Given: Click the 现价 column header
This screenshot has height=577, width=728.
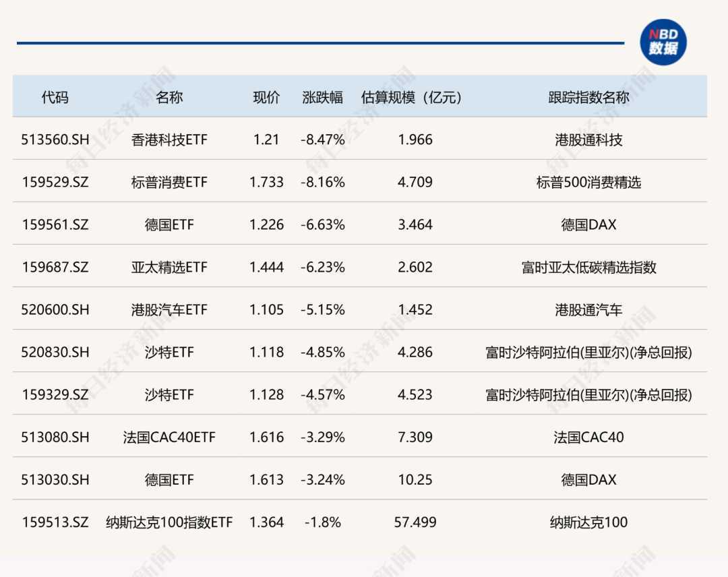Looking at the screenshot, I should [x=266, y=97].
